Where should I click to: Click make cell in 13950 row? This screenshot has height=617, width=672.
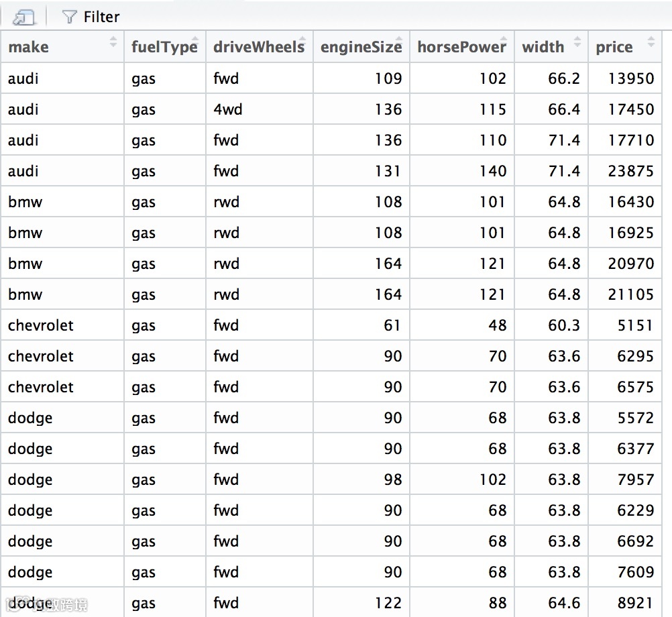click(x=62, y=78)
